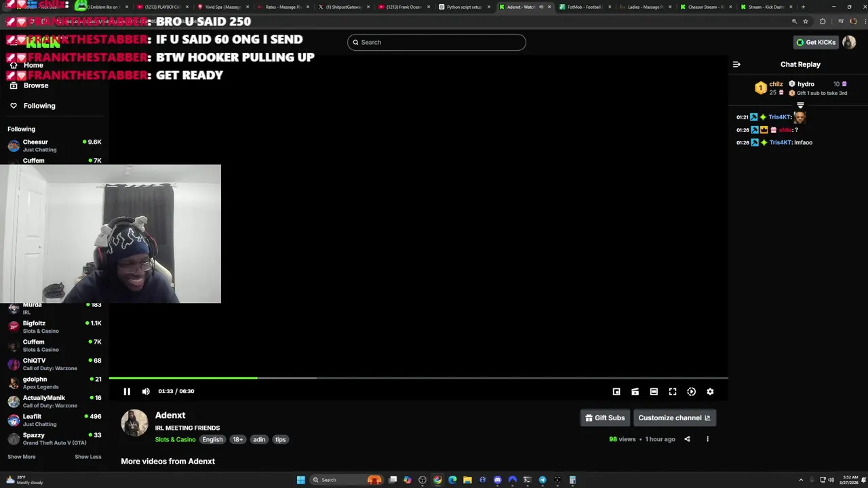Click the Adenxt channel name
Viewport: 868px width, 488px height.
pos(170,415)
